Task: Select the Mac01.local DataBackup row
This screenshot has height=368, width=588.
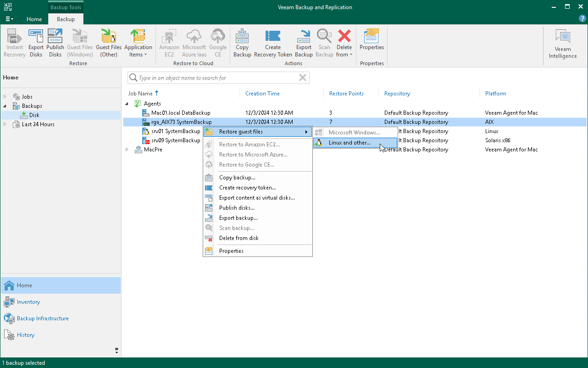Action: tap(354, 113)
